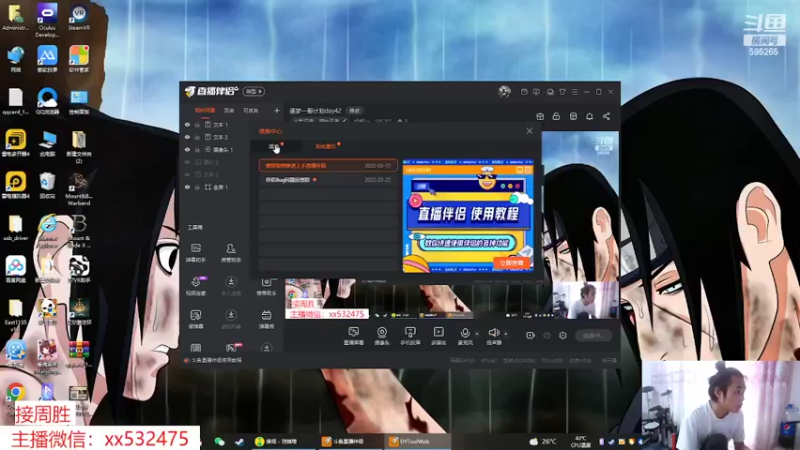Screen dimensions: 800x450
Task: Toggle lock on 文本 2 source
Action: pos(197,137)
